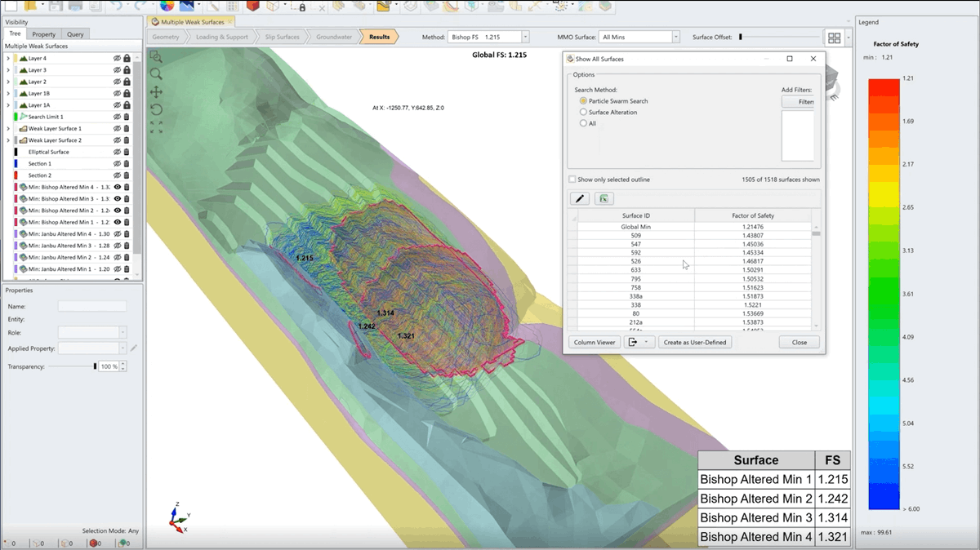Check Show only selected outline
The image size is (980, 550).
pyautogui.click(x=572, y=180)
